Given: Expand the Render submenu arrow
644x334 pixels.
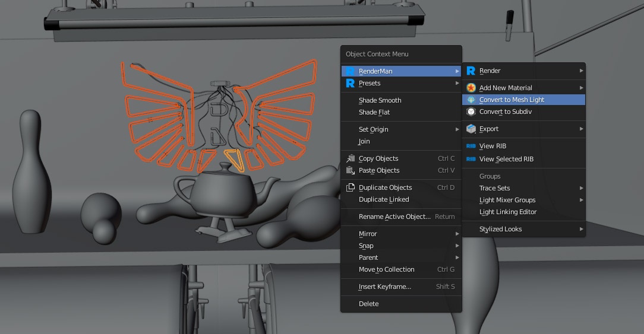Looking at the screenshot, I should tap(581, 71).
